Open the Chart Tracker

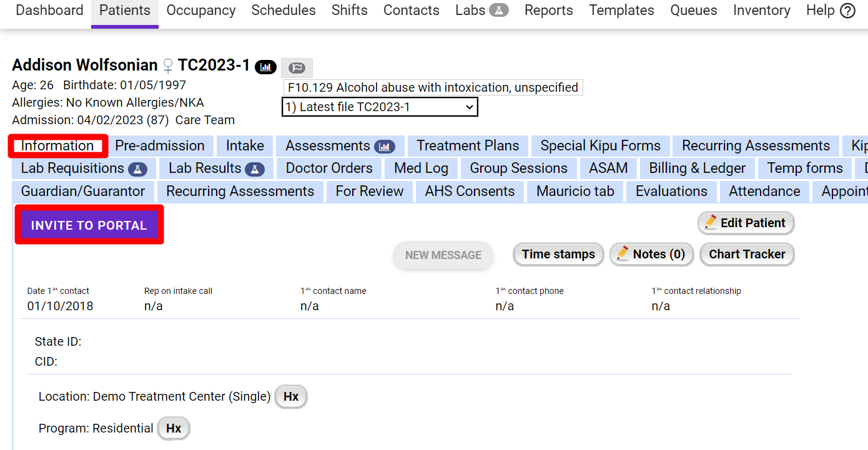pos(747,254)
